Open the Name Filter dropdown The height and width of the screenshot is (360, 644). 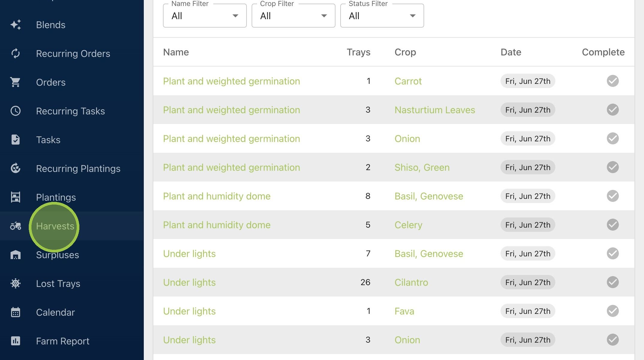tap(205, 16)
